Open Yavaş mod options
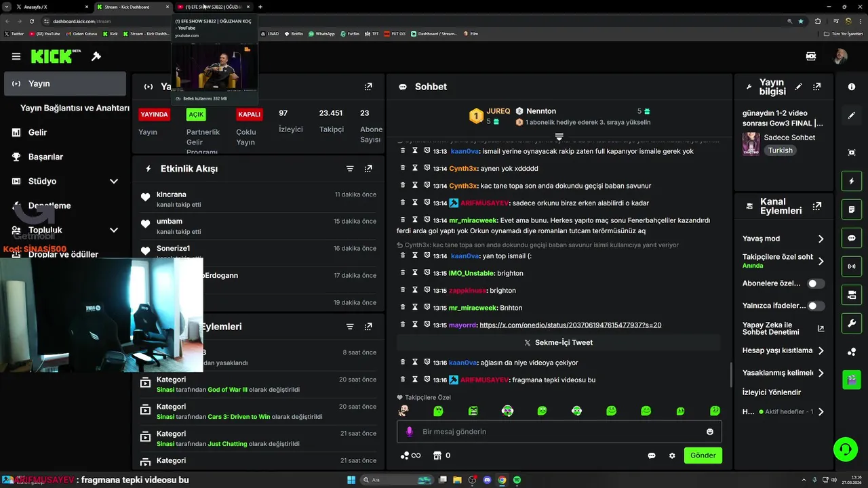 pyautogui.click(x=784, y=239)
